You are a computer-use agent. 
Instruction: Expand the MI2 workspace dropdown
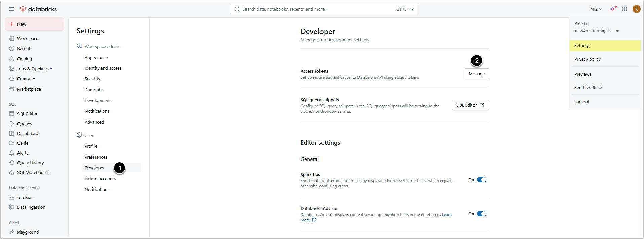click(x=596, y=9)
